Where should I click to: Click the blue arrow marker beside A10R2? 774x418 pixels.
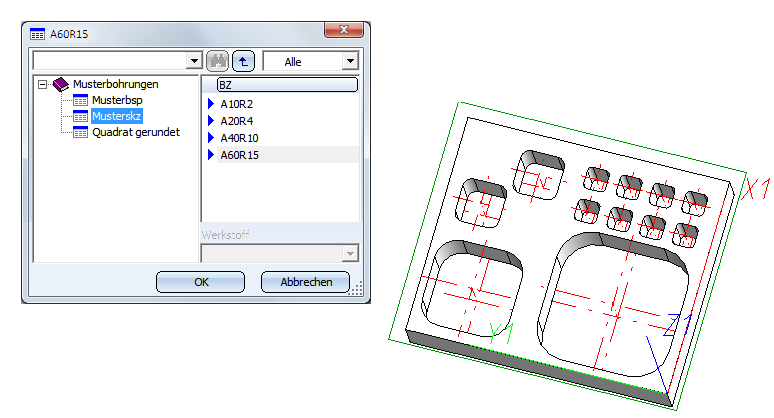[x=211, y=104]
